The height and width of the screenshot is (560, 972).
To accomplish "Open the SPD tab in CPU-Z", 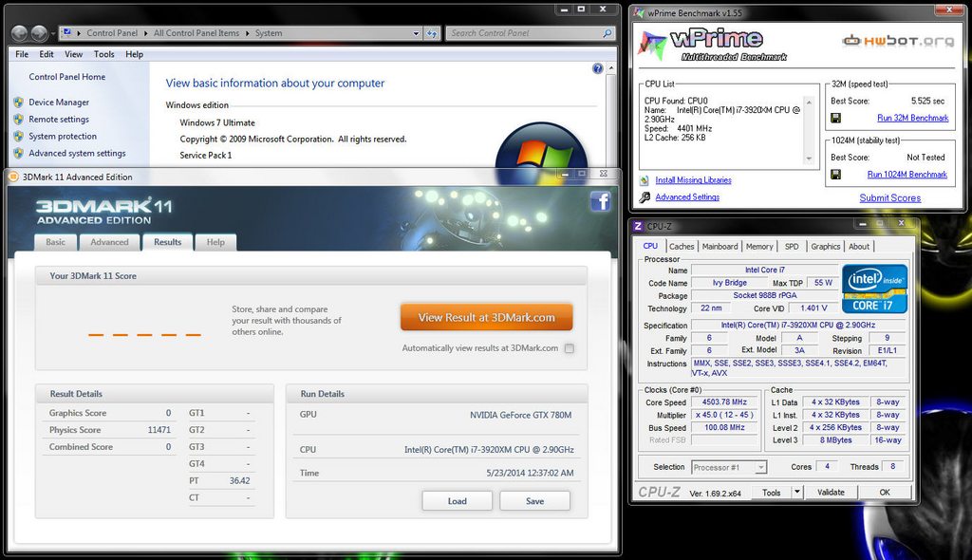I will tap(792, 246).
